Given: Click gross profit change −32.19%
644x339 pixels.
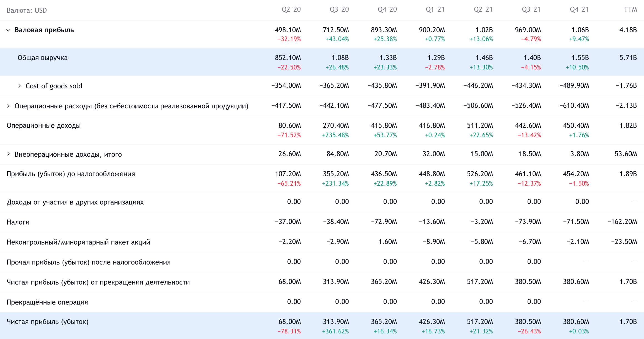Looking at the screenshot, I should click(289, 39).
